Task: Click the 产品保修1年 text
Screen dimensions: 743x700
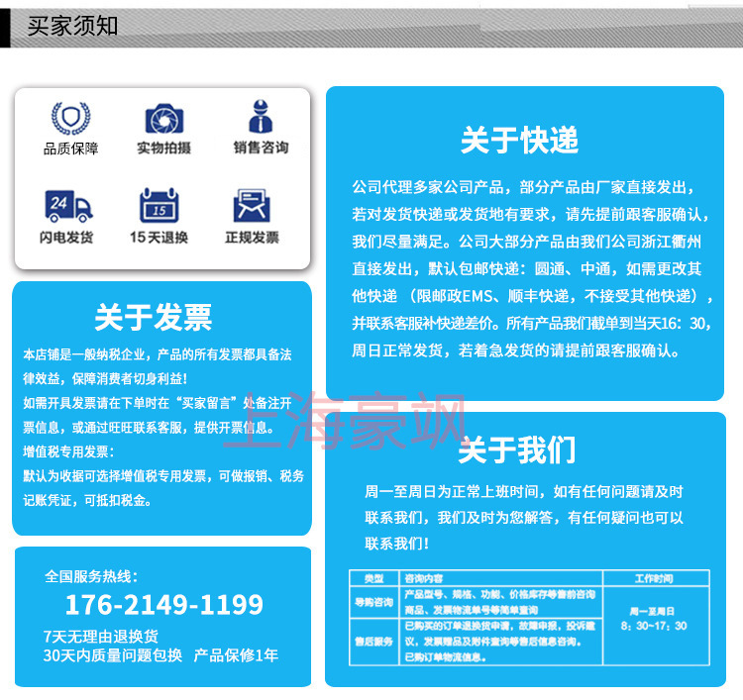Action: click(x=236, y=655)
